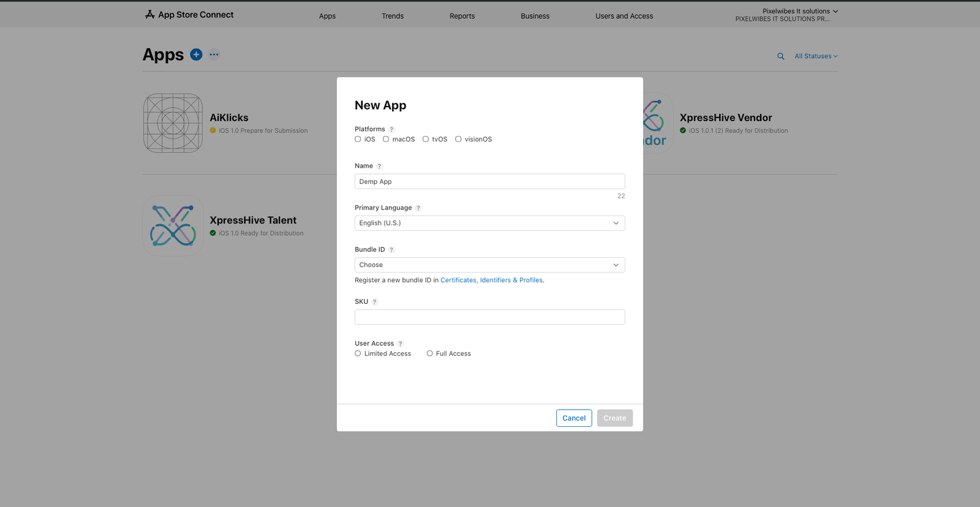Open the AiKlicks placeholder app icon
The image size is (980, 507).
tap(173, 123)
